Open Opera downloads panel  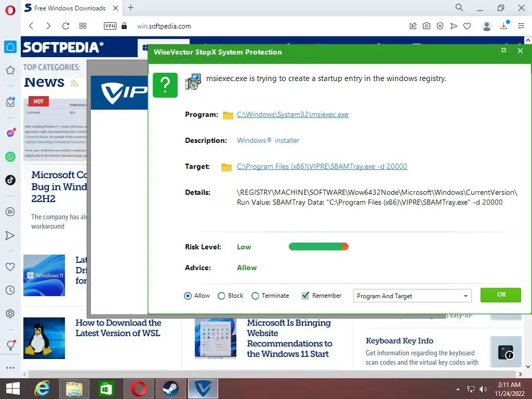[x=504, y=25]
